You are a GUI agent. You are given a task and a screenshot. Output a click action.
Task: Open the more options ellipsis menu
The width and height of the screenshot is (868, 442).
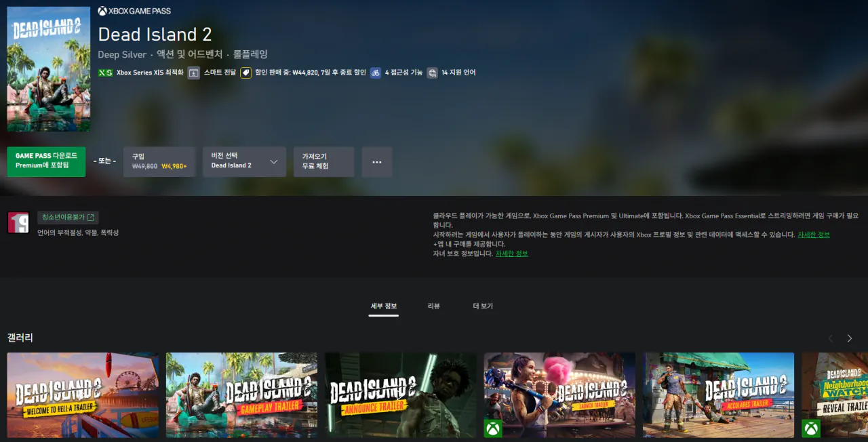[x=377, y=161]
